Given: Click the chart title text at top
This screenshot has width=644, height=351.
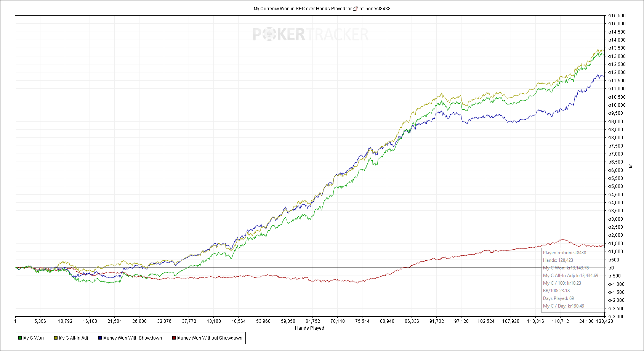Looking at the screenshot, I should point(303,9).
